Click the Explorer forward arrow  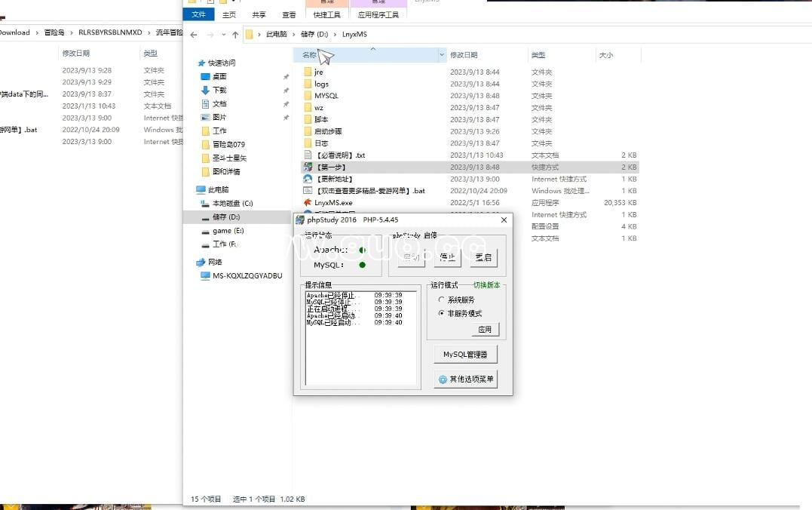[210, 35]
